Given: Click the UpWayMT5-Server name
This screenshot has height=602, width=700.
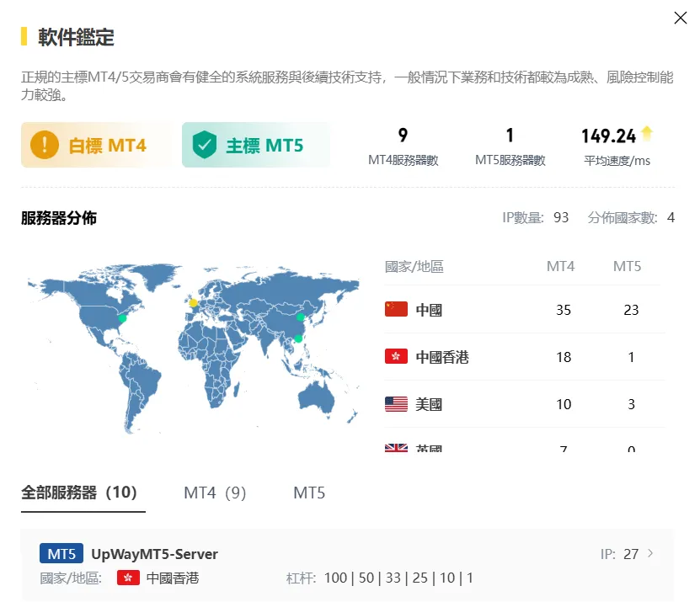Looking at the screenshot, I should tap(154, 554).
